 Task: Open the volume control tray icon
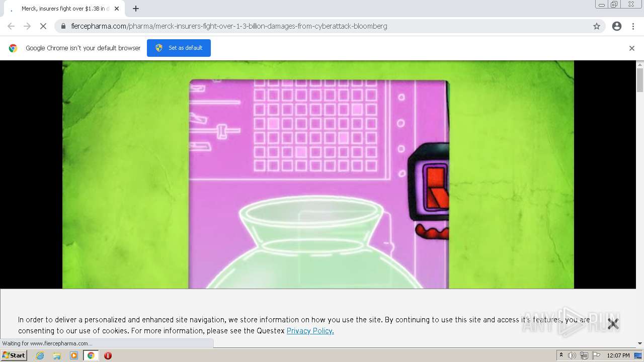(572, 355)
